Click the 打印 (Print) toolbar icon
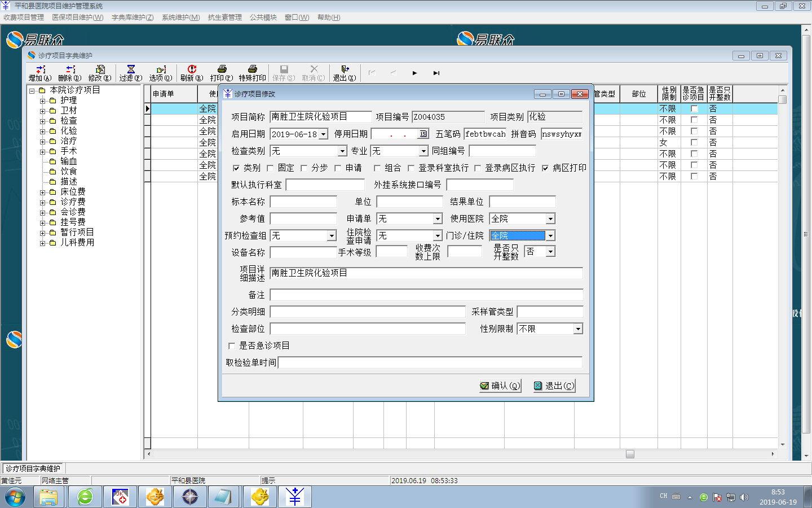This screenshot has height=508, width=812. [x=222, y=73]
